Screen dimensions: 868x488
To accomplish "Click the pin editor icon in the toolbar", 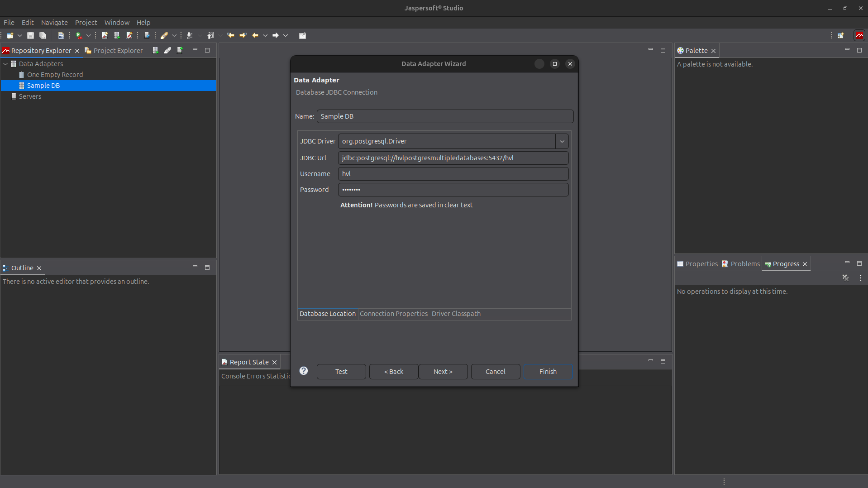I will pos(302,35).
